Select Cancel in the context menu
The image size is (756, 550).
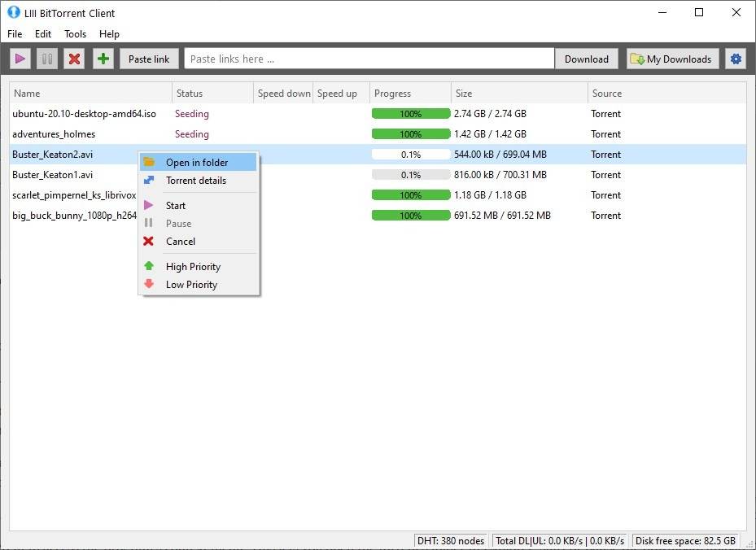click(x=199, y=241)
